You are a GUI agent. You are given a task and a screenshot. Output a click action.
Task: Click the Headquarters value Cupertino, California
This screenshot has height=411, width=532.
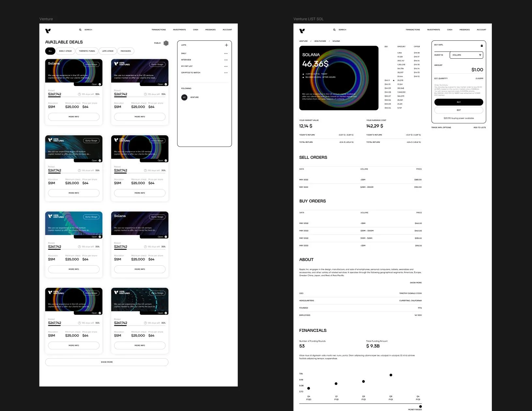[410, 301]
